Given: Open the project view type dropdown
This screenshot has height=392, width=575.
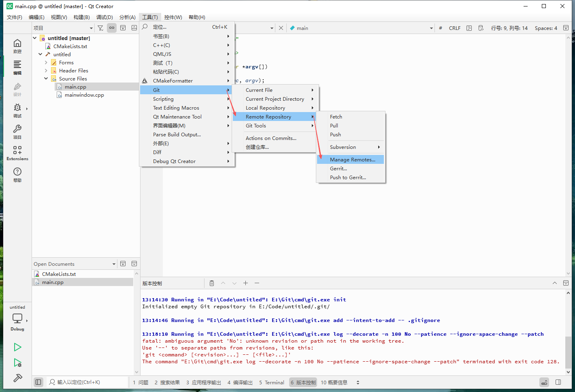Looking at the screenshot, I should pos(63,28).
